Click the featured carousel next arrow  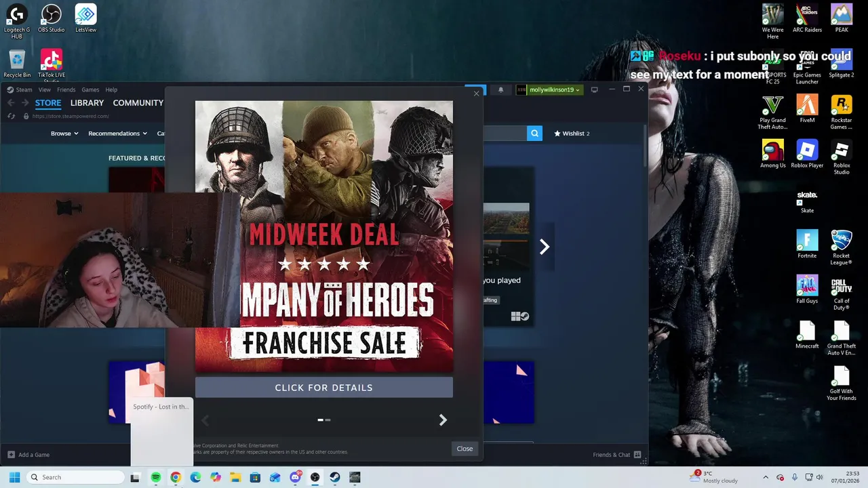[544, 247]
